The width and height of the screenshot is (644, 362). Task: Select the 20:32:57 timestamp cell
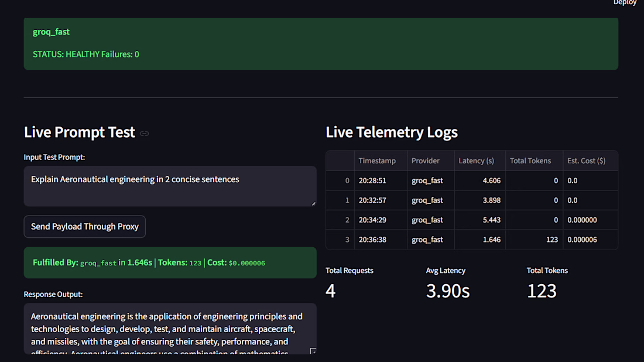pos(381,200)
